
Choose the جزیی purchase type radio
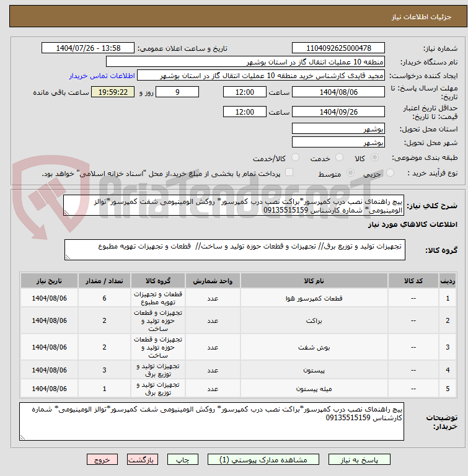pyautogui.click(x=391, y=173)
